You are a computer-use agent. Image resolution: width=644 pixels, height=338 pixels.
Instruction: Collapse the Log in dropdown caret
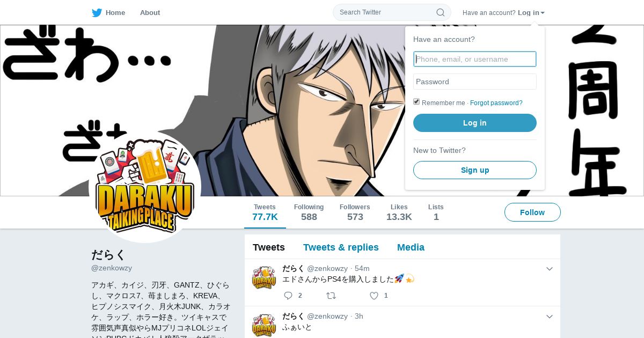pyautogui.click(x=543, y=13)
